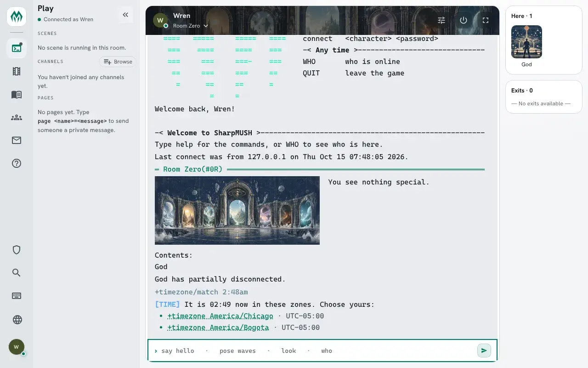The height and width of the screenshot is (368, 588).
Task: Click the Room Zero image
Action: (x=237, y=210)
